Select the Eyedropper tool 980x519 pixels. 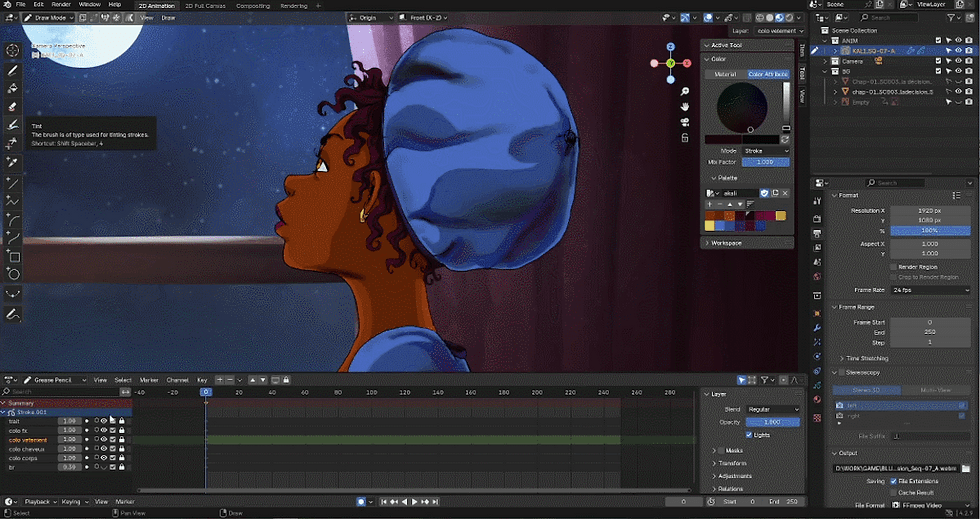(x=13, y=161)
